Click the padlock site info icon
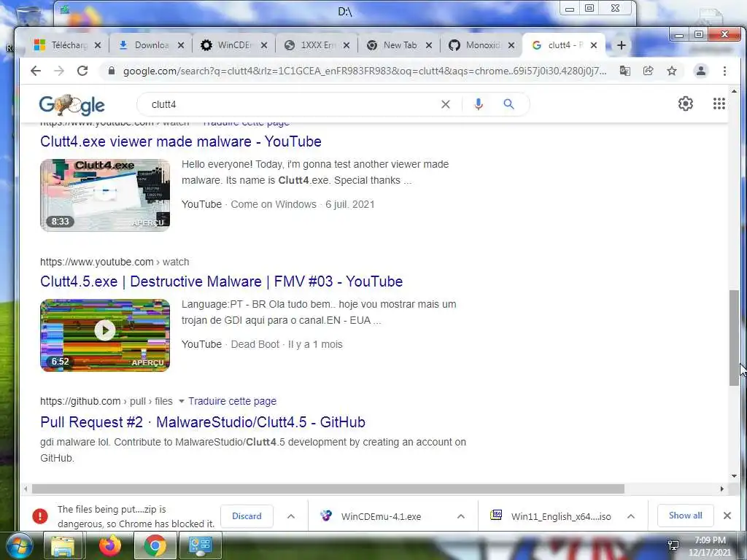747x560 pixels. click(112, 71)
